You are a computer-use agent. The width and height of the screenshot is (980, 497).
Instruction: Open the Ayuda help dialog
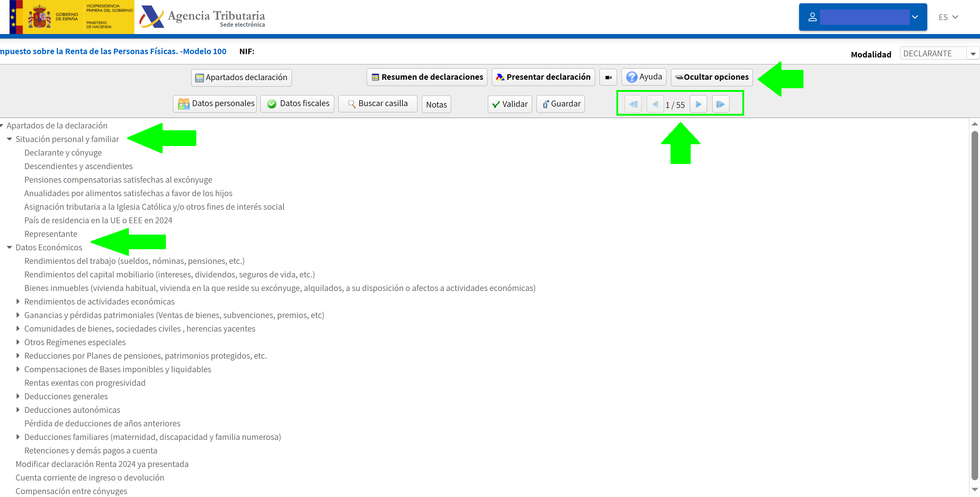point(644,76)
